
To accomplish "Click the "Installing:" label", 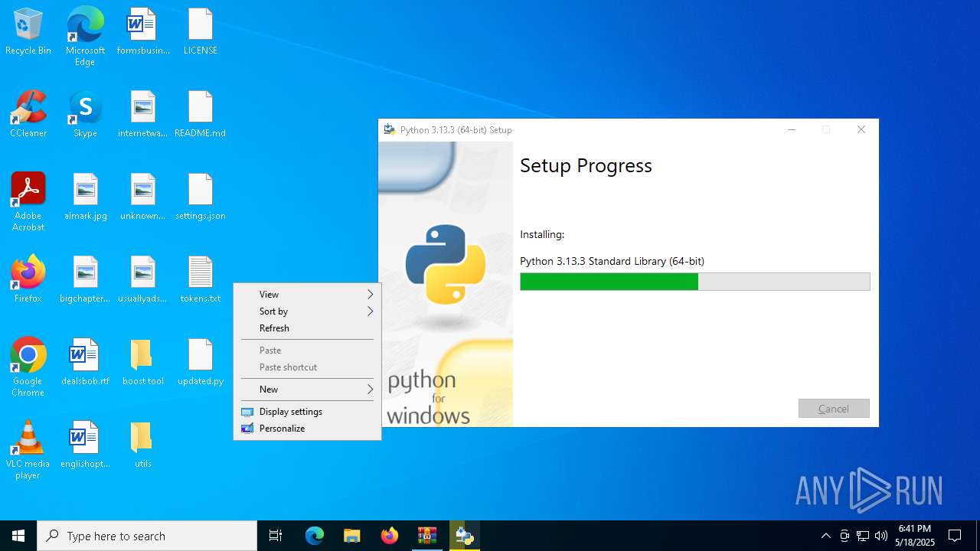I will [542, 235].
